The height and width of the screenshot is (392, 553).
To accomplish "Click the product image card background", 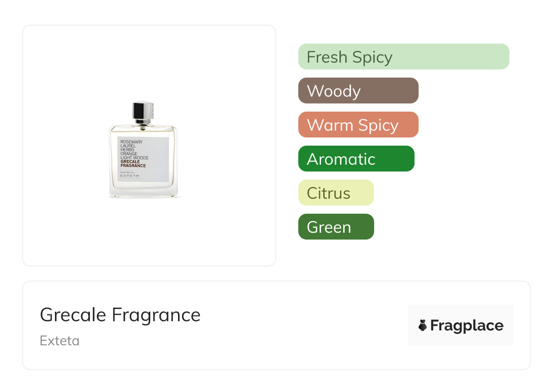I will click(149, 146).
